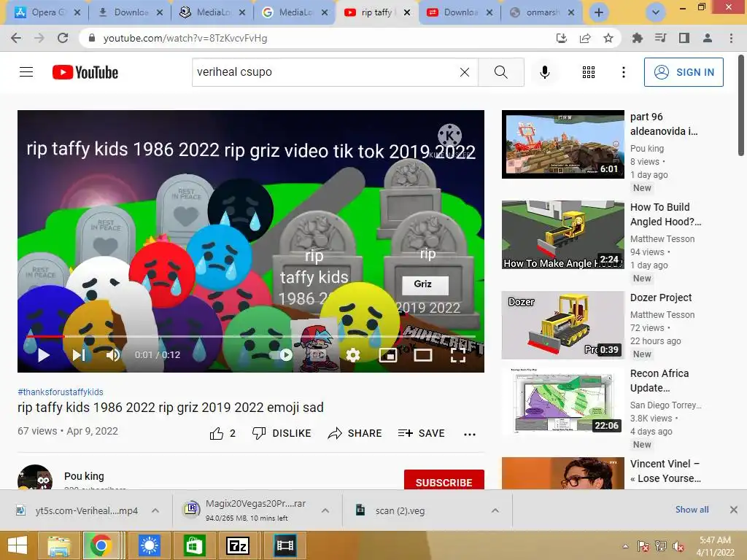Click the Pou king channel avatar
The width and height of the screenshot is (747, 560).
[x=35, y=478]
